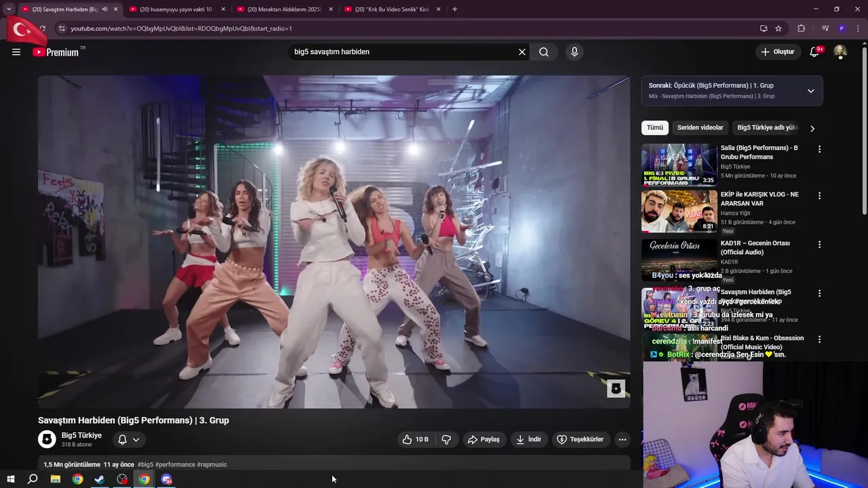Image resolution: width=868 pixels, height=488 pixels.
Task: Click the #rapmusic hashtag
Action: tap(212, 464)
